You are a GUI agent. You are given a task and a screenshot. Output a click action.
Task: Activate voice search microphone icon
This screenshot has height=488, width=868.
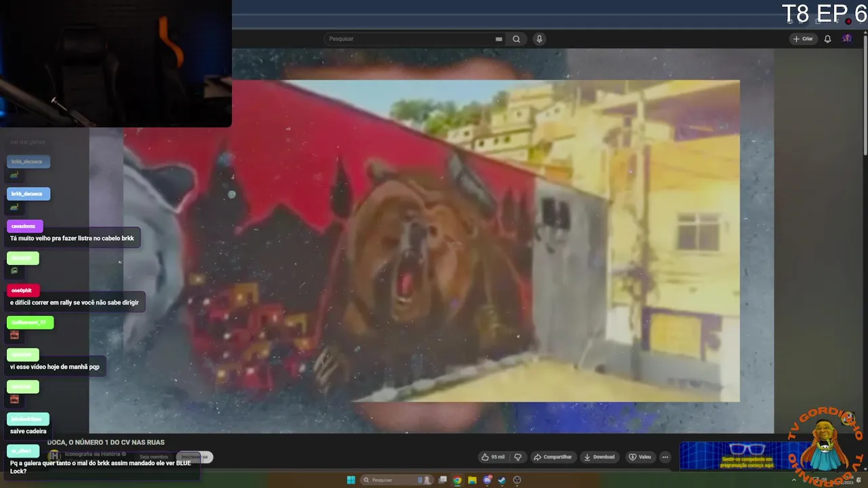pyautogui.click(x=539, y=39)
